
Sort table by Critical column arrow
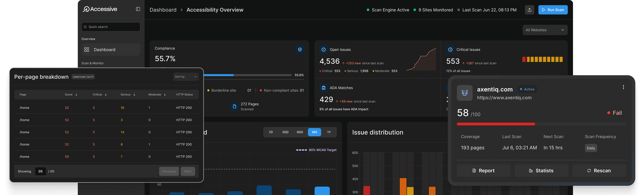(x=106, y=95)
